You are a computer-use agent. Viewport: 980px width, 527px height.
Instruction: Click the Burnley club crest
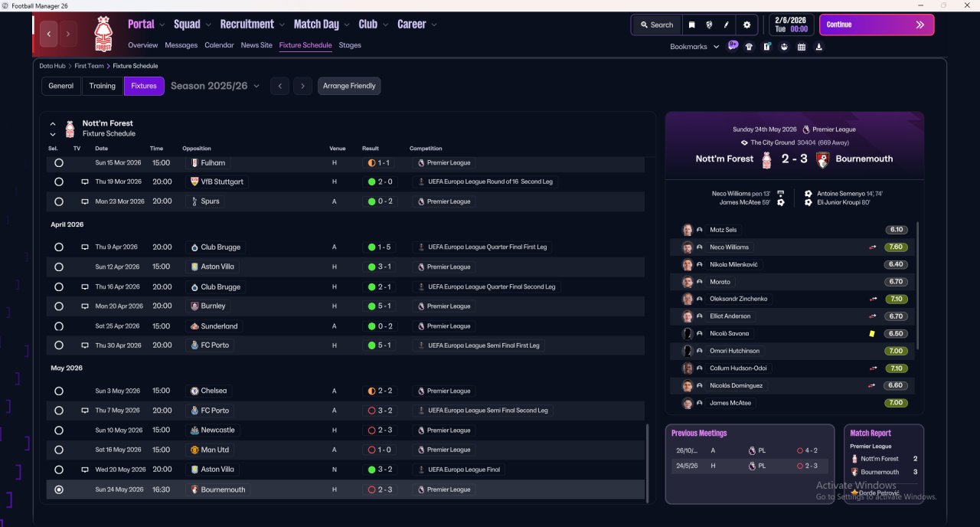tap(194, 306)
